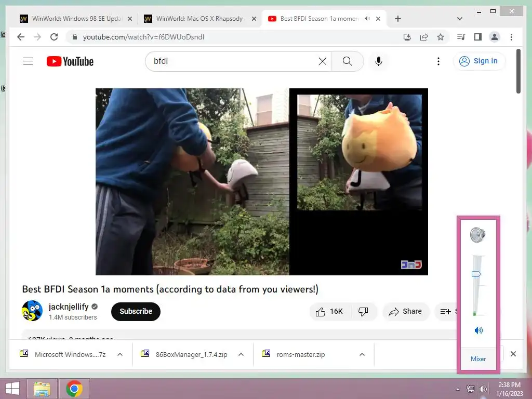The height and width of the screenshot is (399, 532).
Task: Click the lock site info icon
Action: pyautogui.click(x=75, y=37)
